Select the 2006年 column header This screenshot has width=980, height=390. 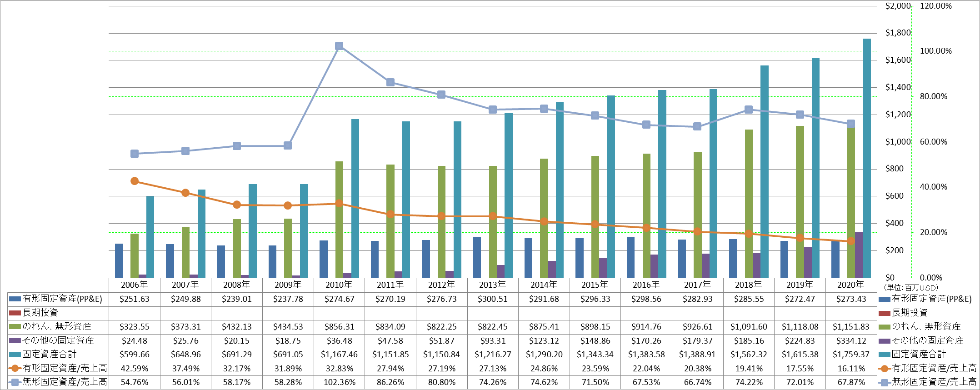135,285
